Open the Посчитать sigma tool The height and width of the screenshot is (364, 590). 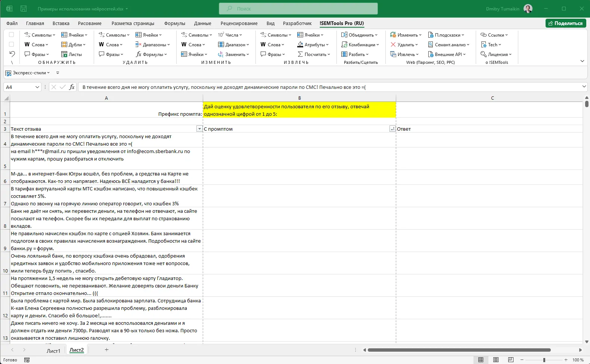pos(314,54)
